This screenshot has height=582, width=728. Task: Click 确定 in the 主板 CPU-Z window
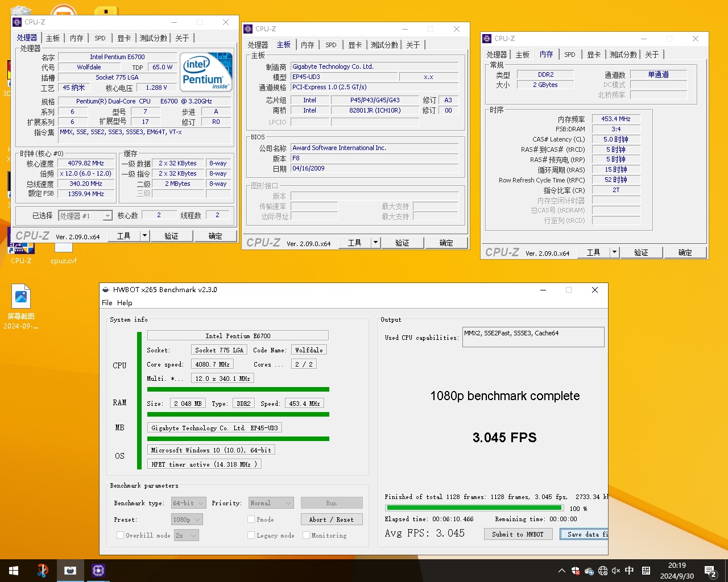446,243
